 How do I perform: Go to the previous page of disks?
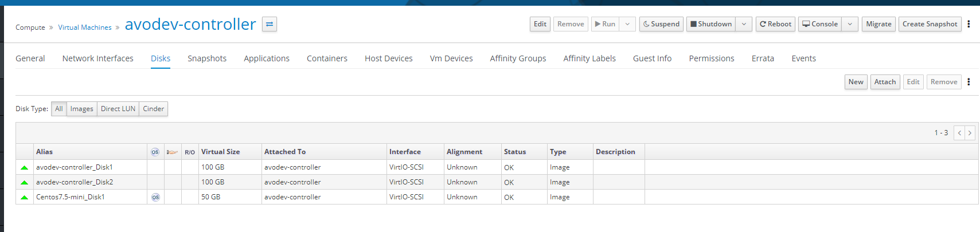959,133
